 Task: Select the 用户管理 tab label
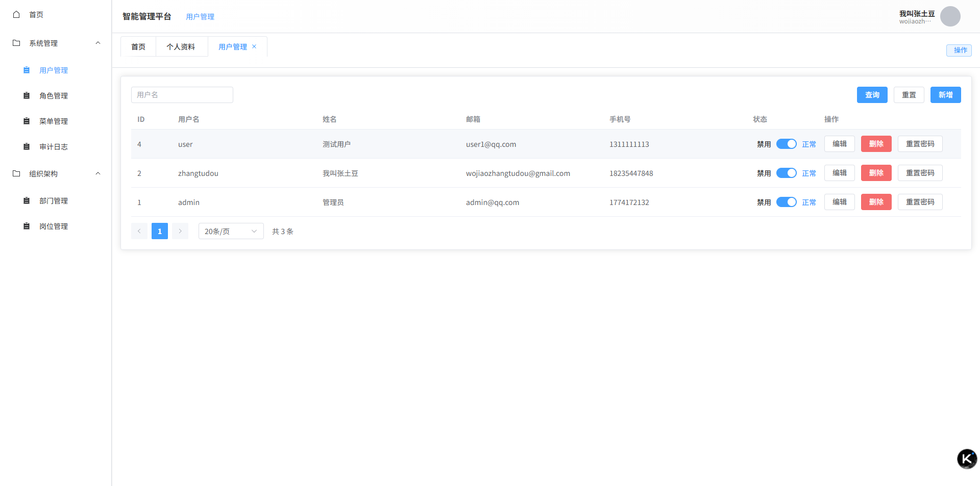(233, 46)
